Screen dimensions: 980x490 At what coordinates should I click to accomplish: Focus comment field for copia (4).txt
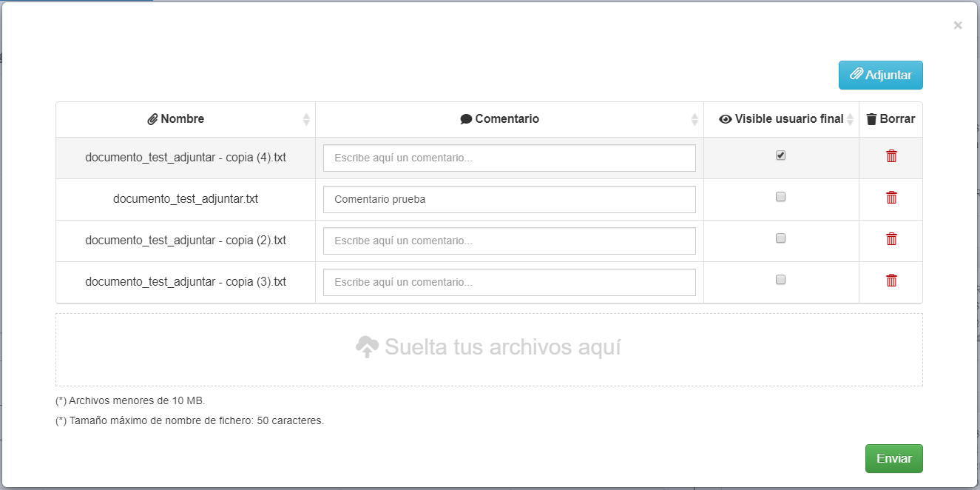510,158
